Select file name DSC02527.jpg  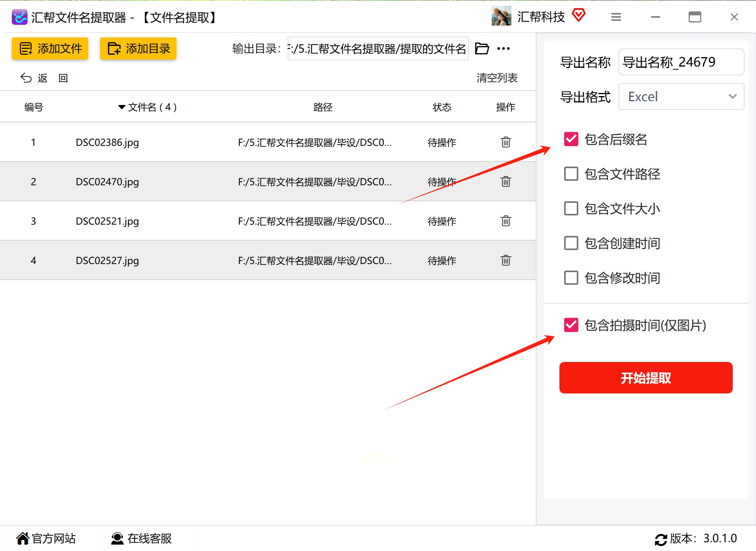pyautogui.click(x=107, y=260)
